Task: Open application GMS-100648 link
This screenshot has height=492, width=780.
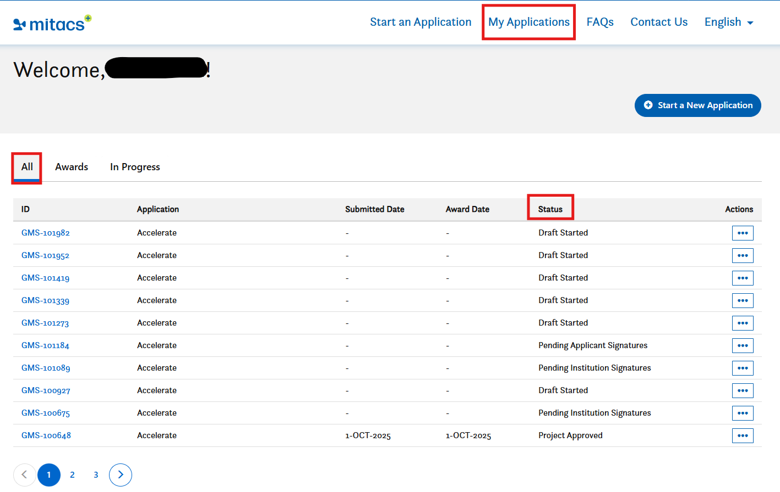Action: tap(46, 435)
